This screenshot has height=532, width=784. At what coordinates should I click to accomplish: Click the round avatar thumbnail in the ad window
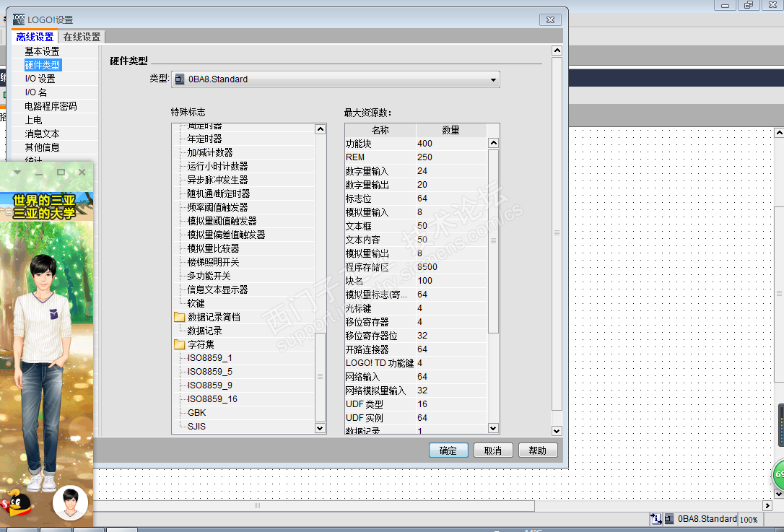[71, 502]
